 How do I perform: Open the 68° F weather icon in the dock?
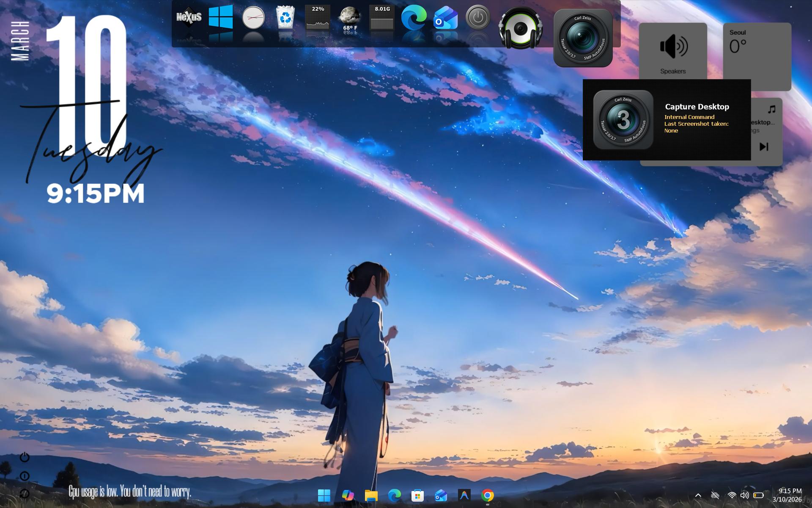coord(350,18)
